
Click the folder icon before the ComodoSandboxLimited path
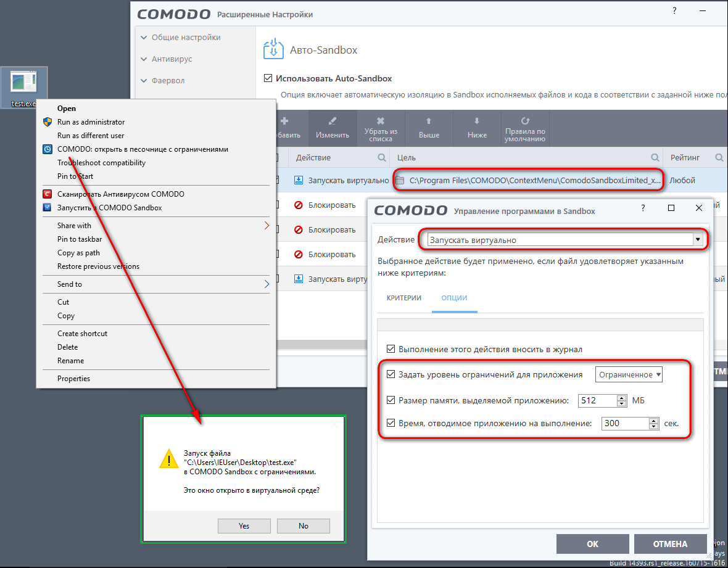[400, 181]
